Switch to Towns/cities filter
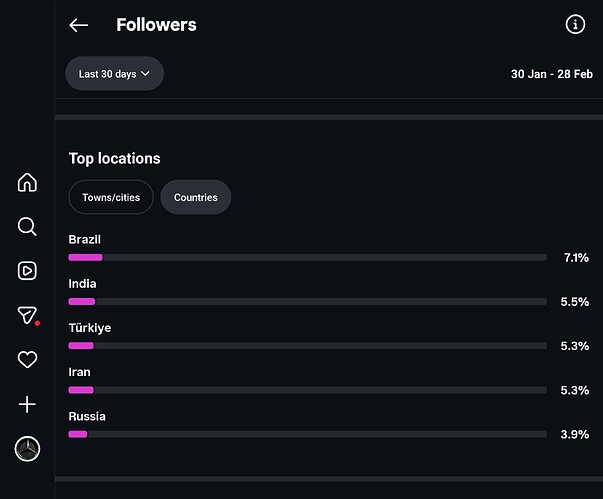This screenshot has height=499, width=603. coord(111,197)
